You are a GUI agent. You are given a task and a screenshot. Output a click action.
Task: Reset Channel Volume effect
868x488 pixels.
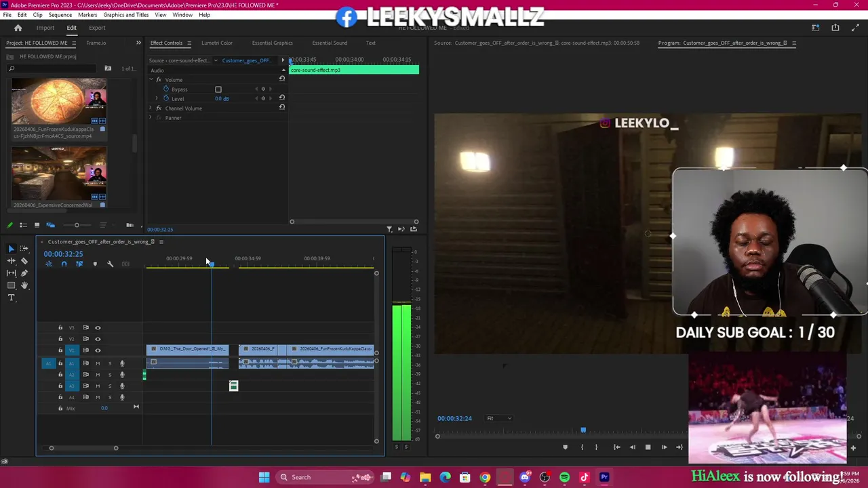point(281,107)
